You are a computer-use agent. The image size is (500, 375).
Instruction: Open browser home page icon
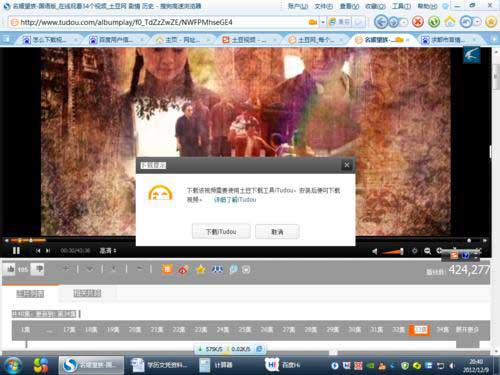click(x=450, y=22)
